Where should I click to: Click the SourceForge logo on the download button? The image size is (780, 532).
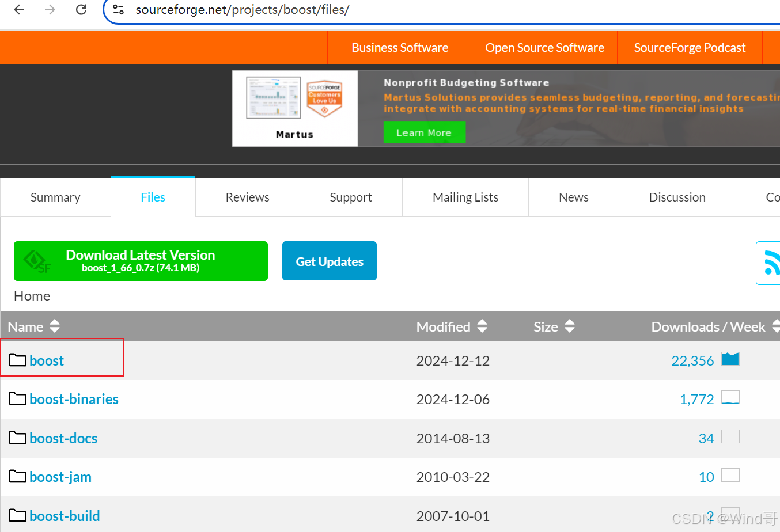point(37,261)
